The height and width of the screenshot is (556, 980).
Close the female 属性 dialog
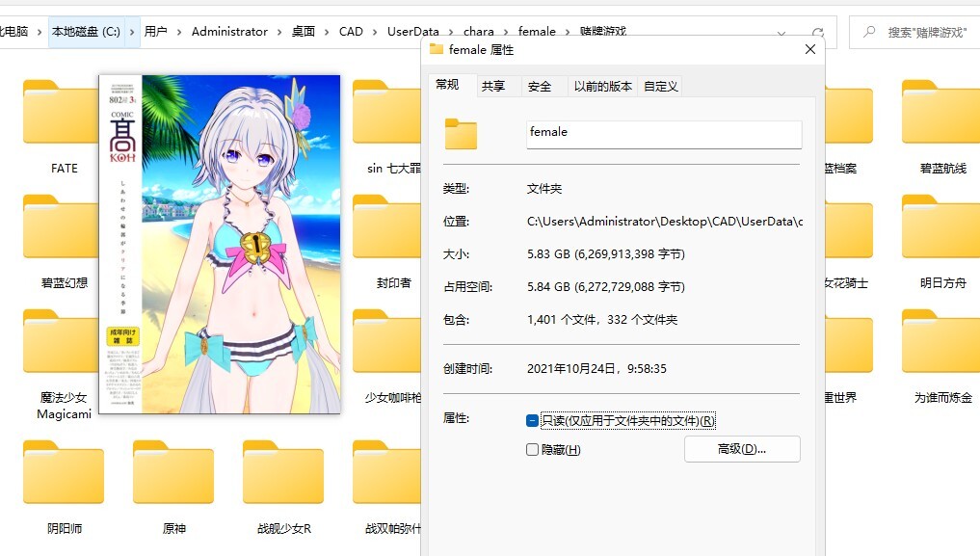810,49
